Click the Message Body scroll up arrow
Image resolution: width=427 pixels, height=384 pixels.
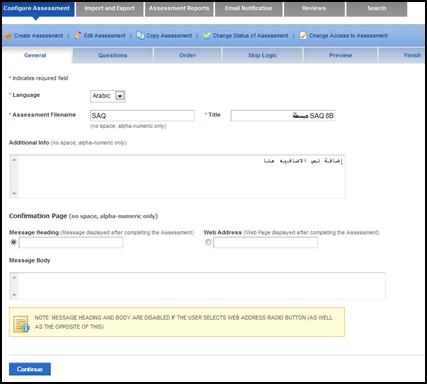(x=14, y=277)
